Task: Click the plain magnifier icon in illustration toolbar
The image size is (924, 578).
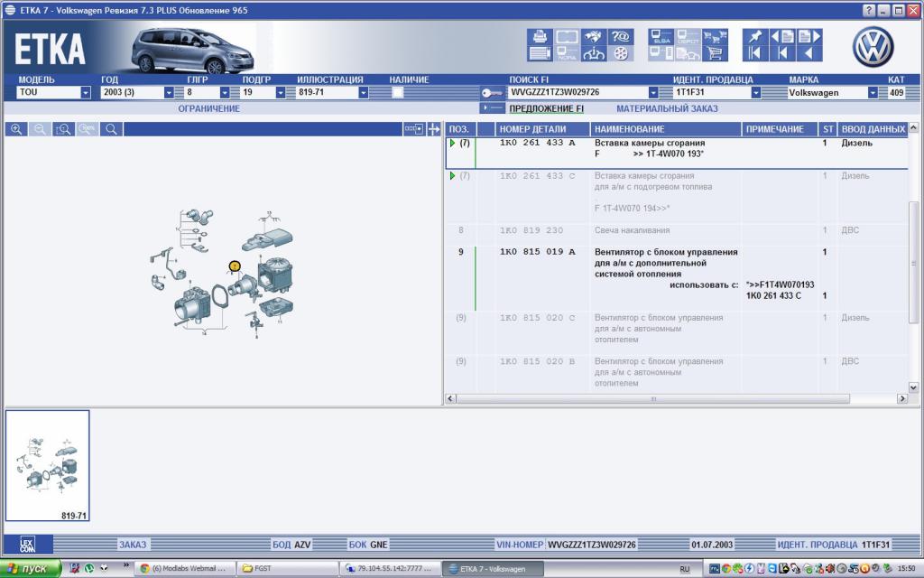Action: click(x=111, y=129)
